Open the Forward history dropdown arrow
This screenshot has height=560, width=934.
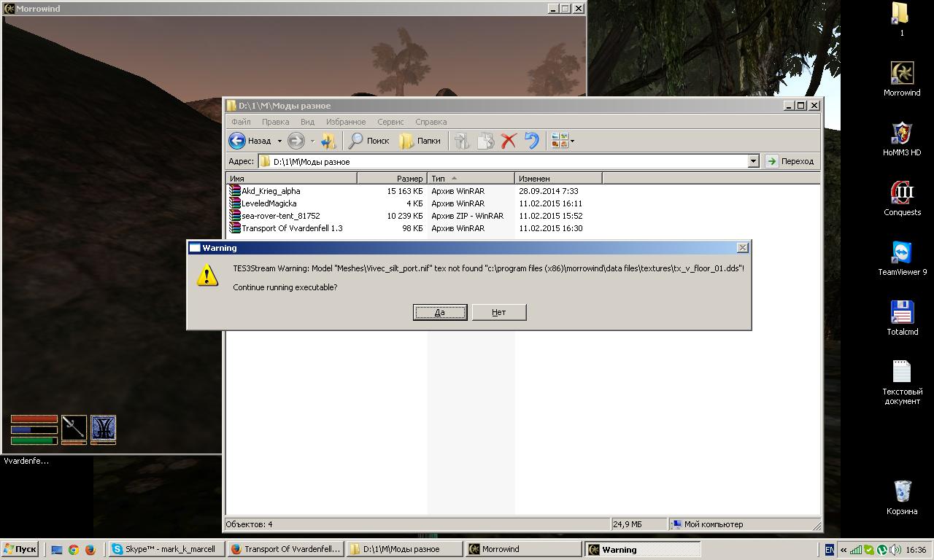(312, 141)
